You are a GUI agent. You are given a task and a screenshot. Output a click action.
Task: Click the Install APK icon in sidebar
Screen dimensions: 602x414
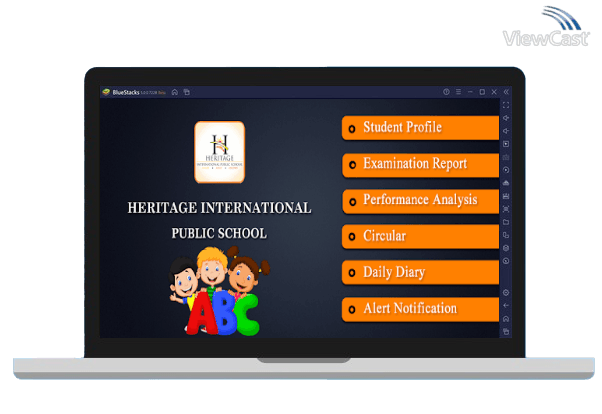506,183
